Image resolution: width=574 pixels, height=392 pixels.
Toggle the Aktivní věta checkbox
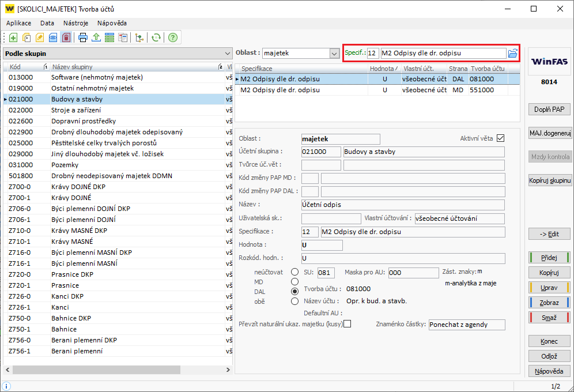501,138
